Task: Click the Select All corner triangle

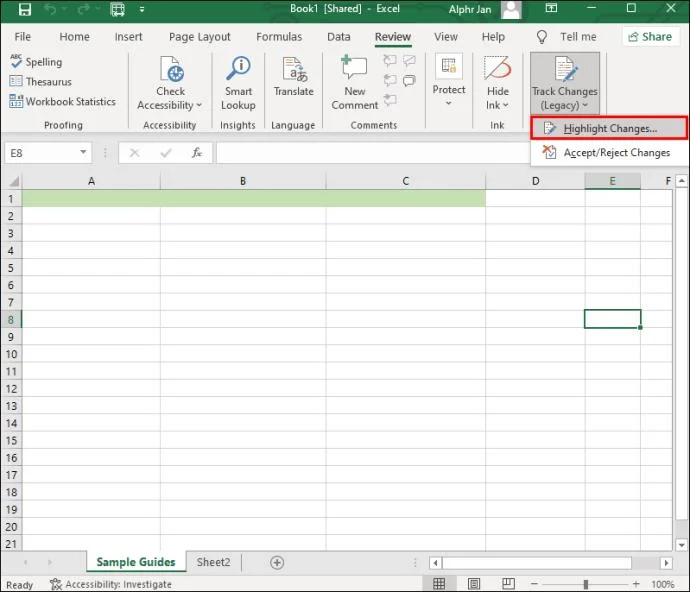Action: (14, 181)
